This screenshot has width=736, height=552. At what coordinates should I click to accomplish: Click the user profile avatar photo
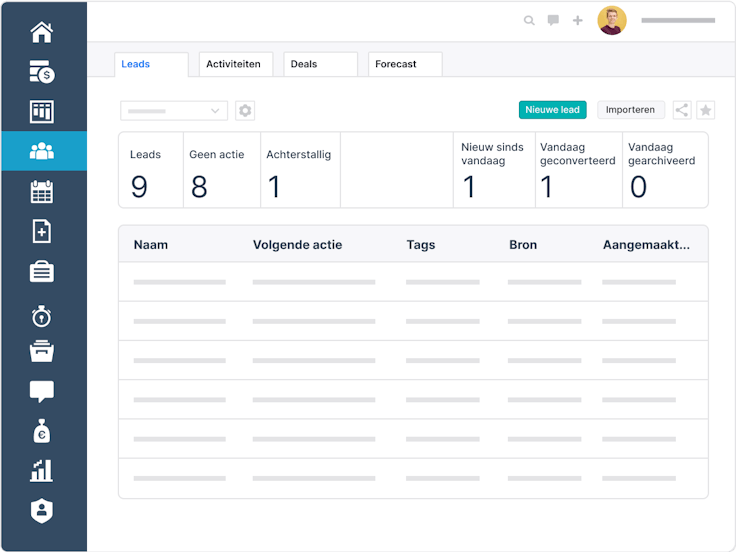click(612, 20)
